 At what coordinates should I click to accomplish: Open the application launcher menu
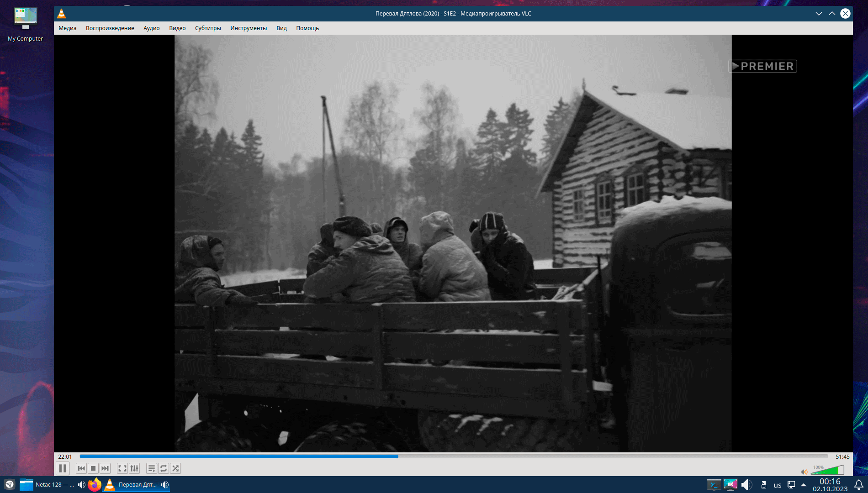[x=10, y=484]
